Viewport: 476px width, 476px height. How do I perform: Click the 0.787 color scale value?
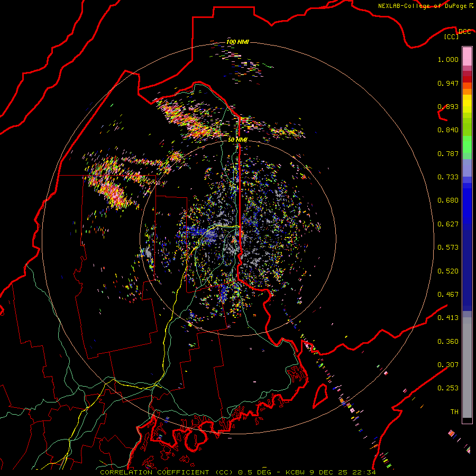(x=448, y=153)
